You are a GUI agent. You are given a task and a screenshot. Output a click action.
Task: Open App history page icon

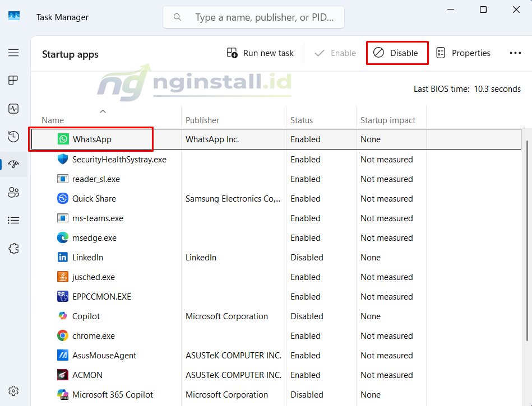click(13, 137)
